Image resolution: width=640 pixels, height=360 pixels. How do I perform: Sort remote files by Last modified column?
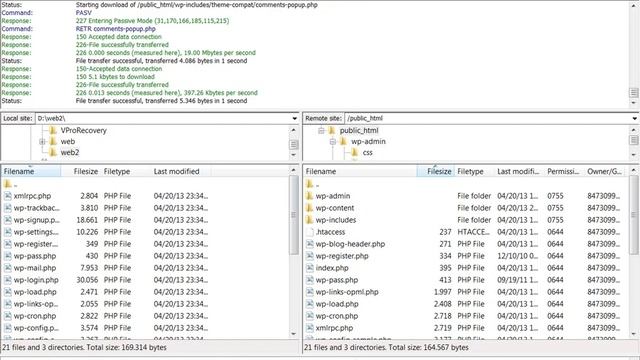(x=519, y=171)
